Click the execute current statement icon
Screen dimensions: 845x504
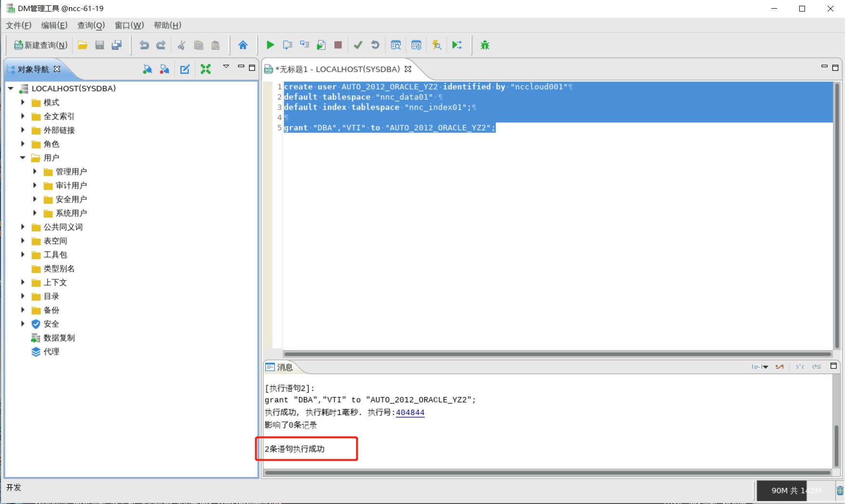click(x=304, y=45)
